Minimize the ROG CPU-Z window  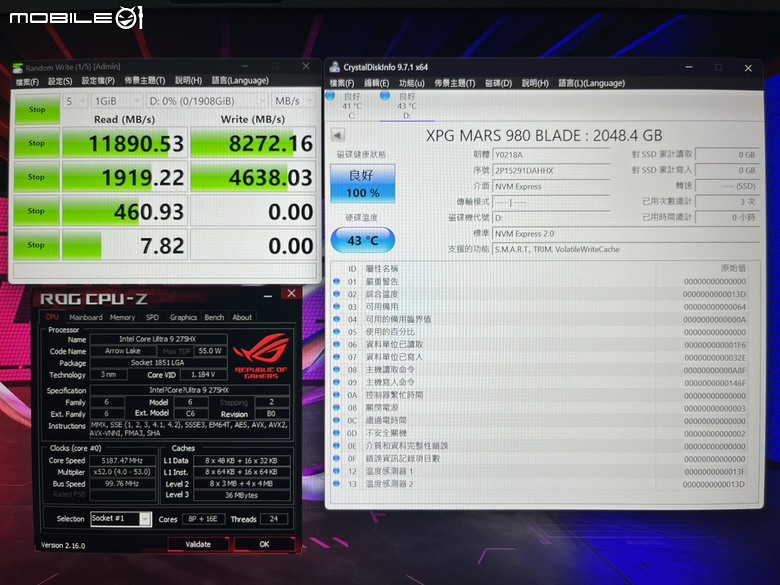coord(268,296)
